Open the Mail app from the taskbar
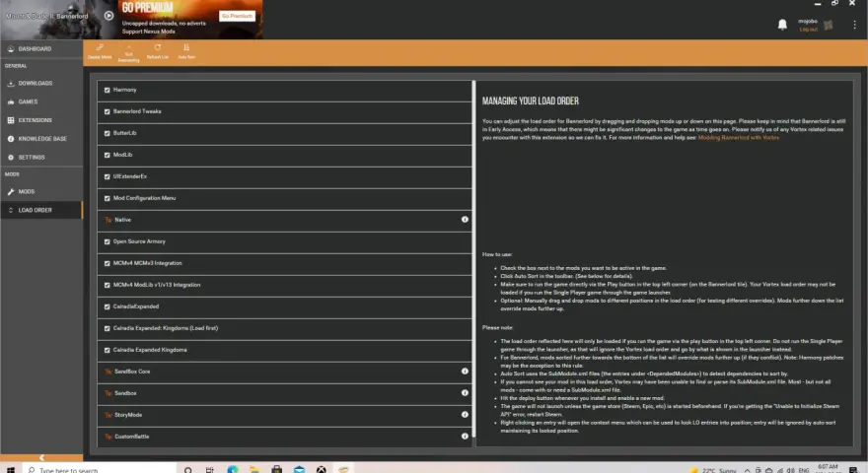868x473 pixels. click(299, 470)
